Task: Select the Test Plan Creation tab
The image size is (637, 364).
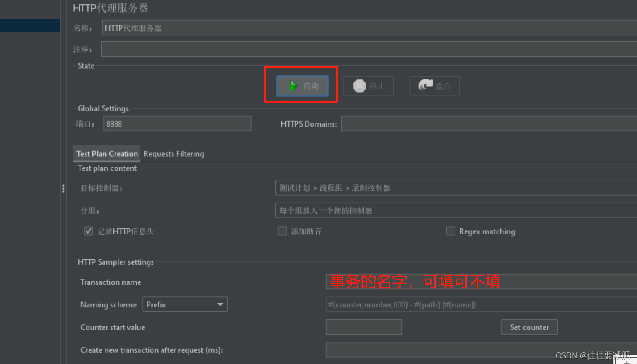Action: point(106,154)
